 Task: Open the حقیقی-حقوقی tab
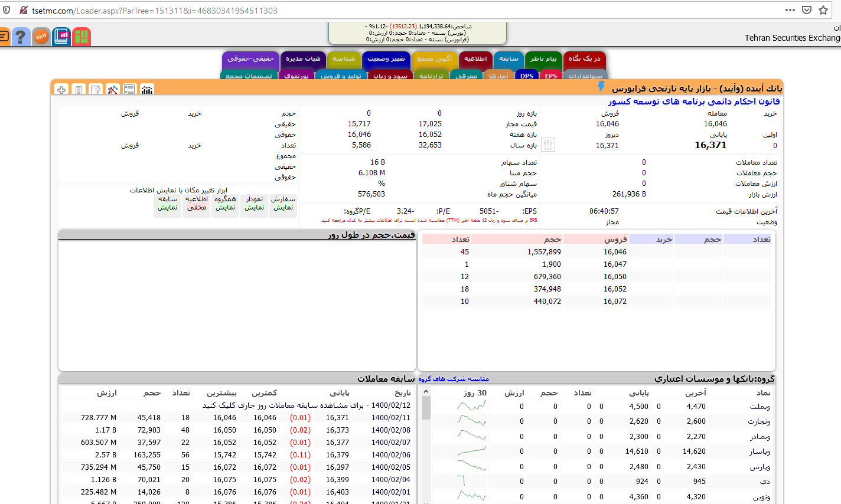[250, 59]
